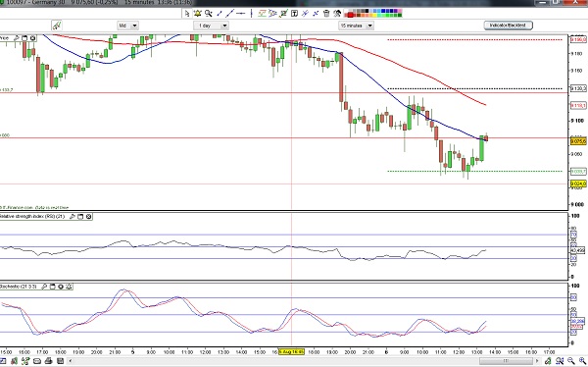Open Stochastic indicator settings wrench
This screenshot has width=588, height=367.
tap(44, 287)
